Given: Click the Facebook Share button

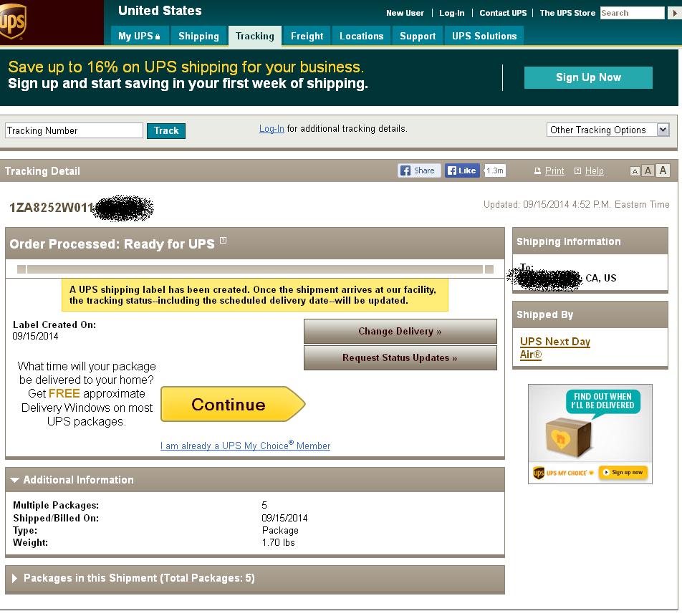Looking at the screenshot, I should [419, 170].
